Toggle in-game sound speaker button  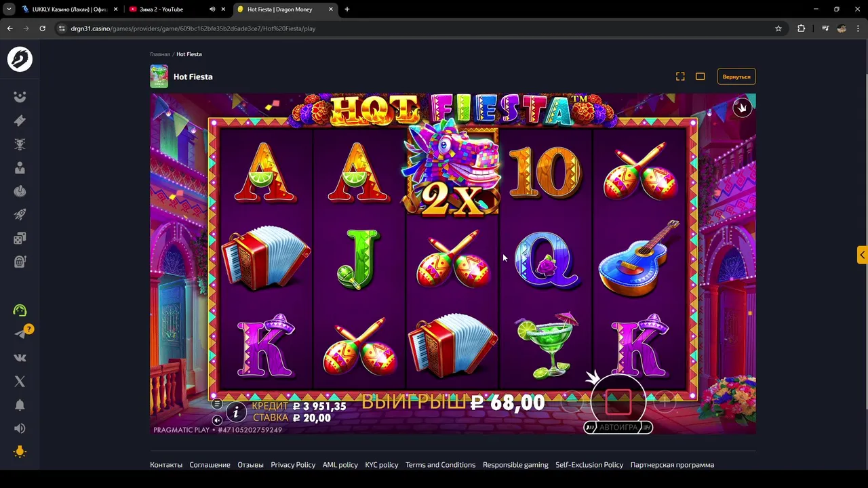tap(216, 420)
